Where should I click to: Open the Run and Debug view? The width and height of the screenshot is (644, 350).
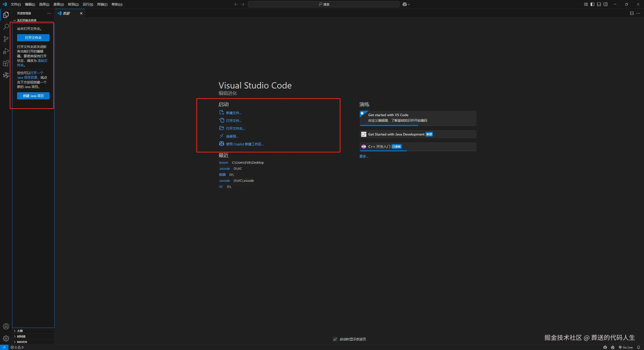(6, 51)
